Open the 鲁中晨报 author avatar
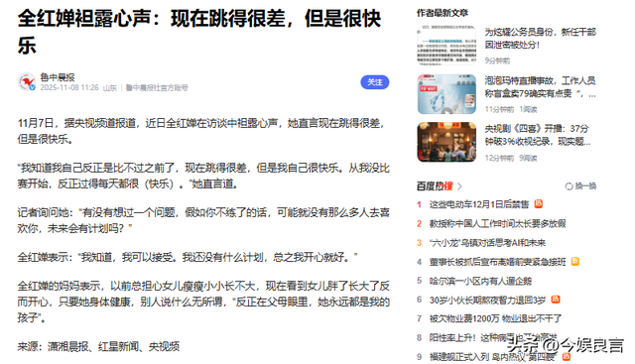Screen dimensions: 635x364 tap(27, 82)
